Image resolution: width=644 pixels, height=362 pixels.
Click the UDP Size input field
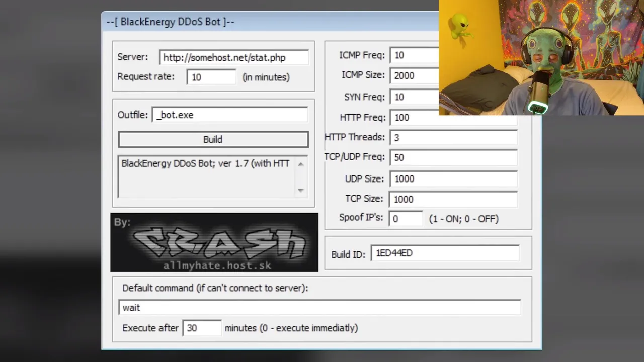click(453, 179)
